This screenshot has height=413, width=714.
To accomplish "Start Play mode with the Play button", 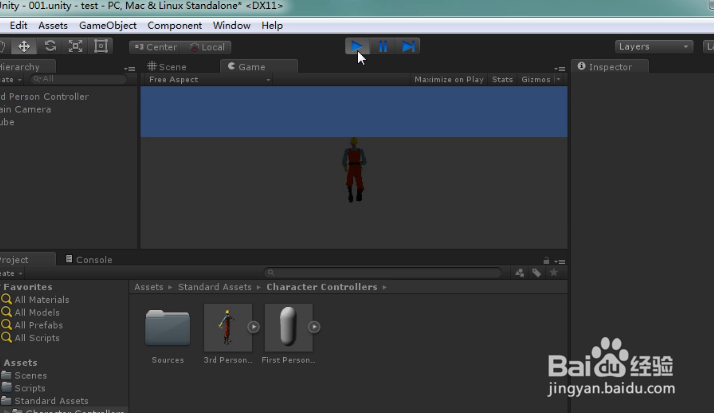I will click(x=357, y=46).
